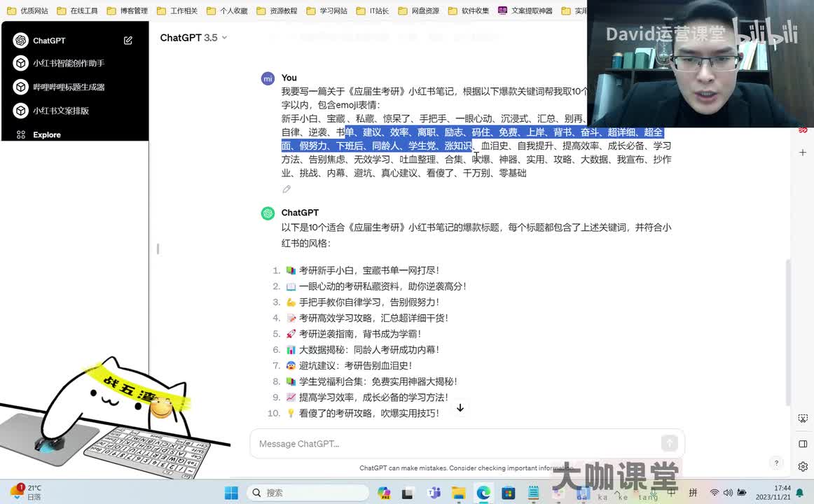Open Explore in the ChatGPT sidebar
814x504 pixels.
click(46, 134)
